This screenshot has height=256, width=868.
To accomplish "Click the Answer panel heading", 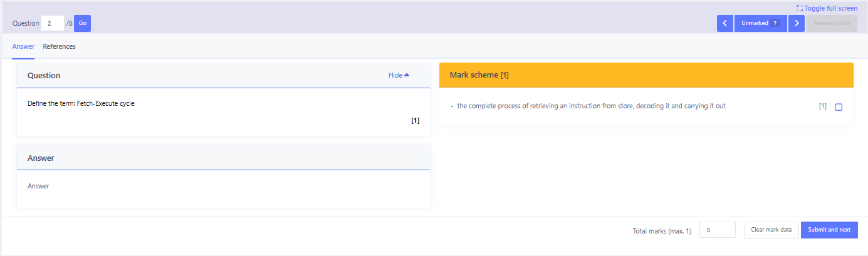I will pyautogui.click(x=41, y=158).
